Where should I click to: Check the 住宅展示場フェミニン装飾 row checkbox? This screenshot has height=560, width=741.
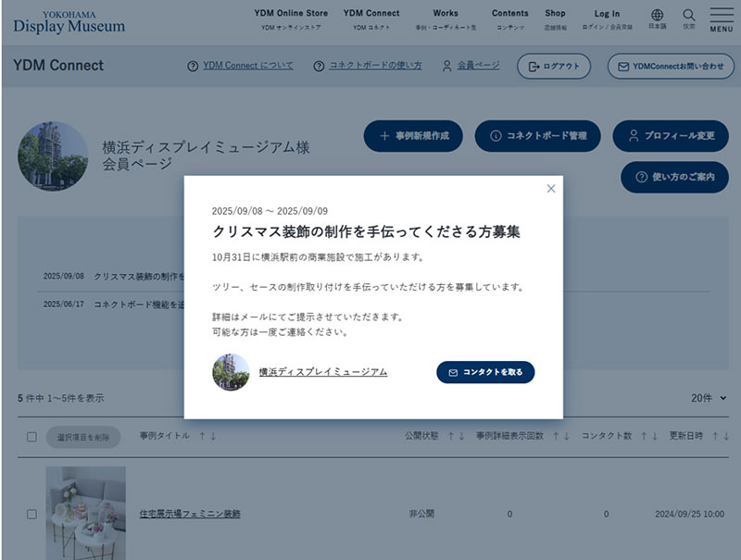[31, 515]
